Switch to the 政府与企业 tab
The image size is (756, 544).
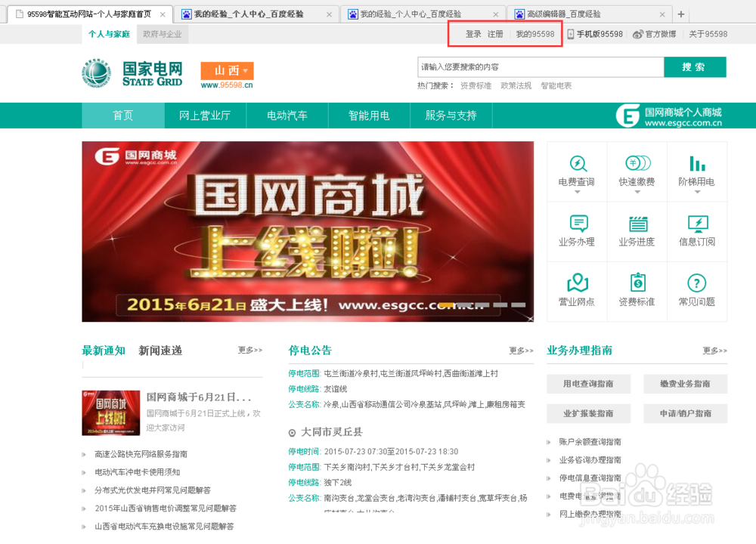(163, 34)
